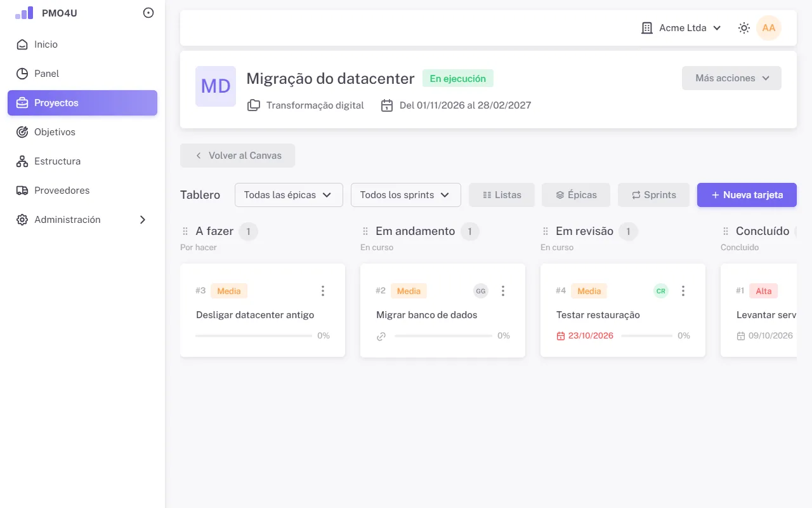Click the A fazer count badge
812x508 pixels.
point(248,232)
